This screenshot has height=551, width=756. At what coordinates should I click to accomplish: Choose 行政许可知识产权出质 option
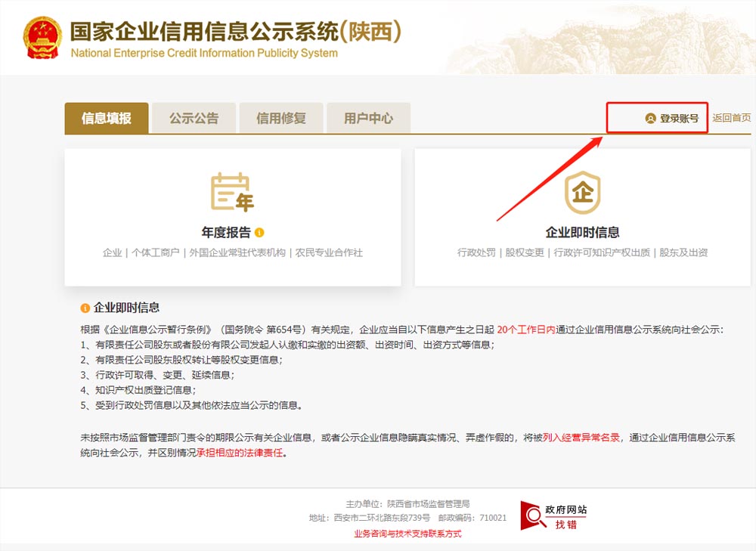click(602, 252)
